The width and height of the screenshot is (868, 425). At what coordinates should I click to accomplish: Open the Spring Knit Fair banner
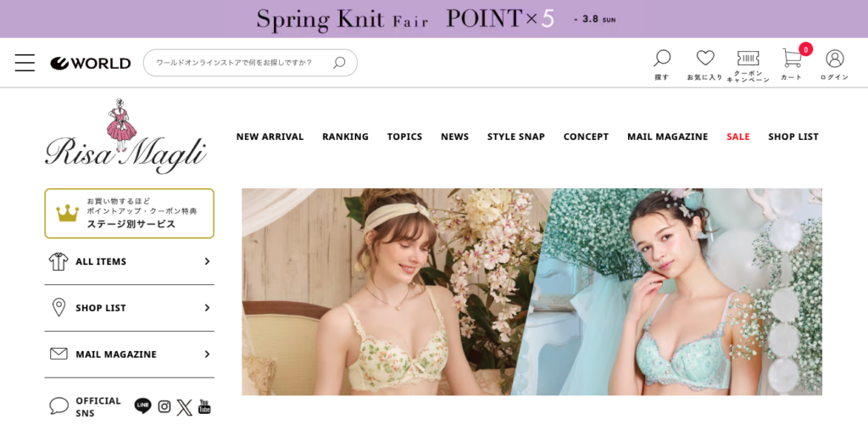pyautogui.click(x=434, y=19)
